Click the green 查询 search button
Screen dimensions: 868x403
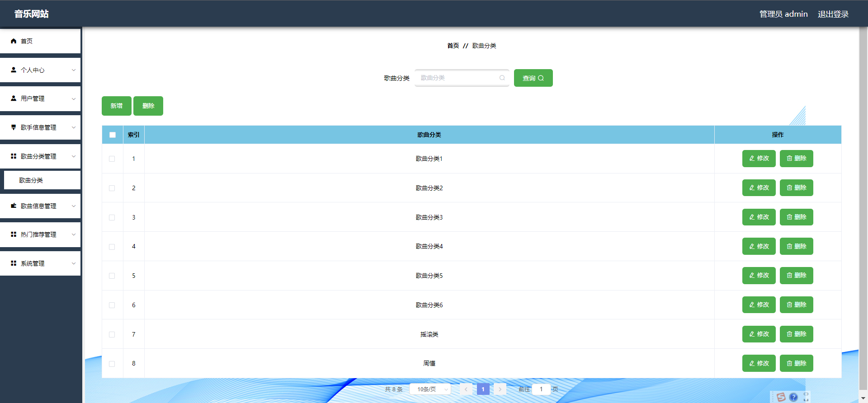(x=533, y=78)
